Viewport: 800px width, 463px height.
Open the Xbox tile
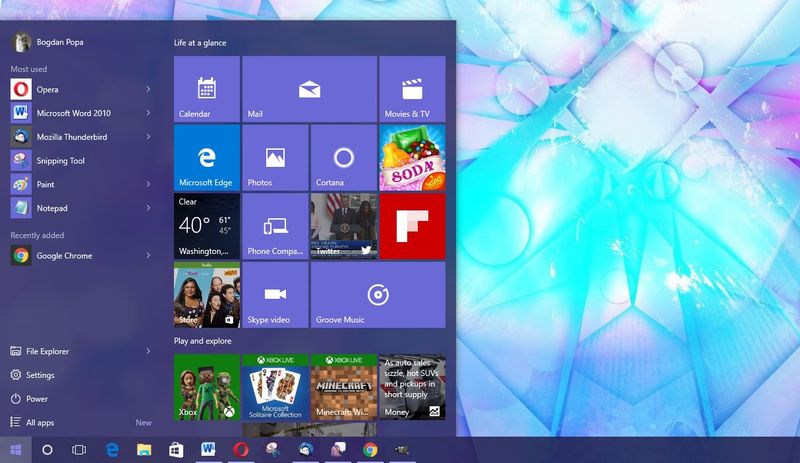pos(207,387)
